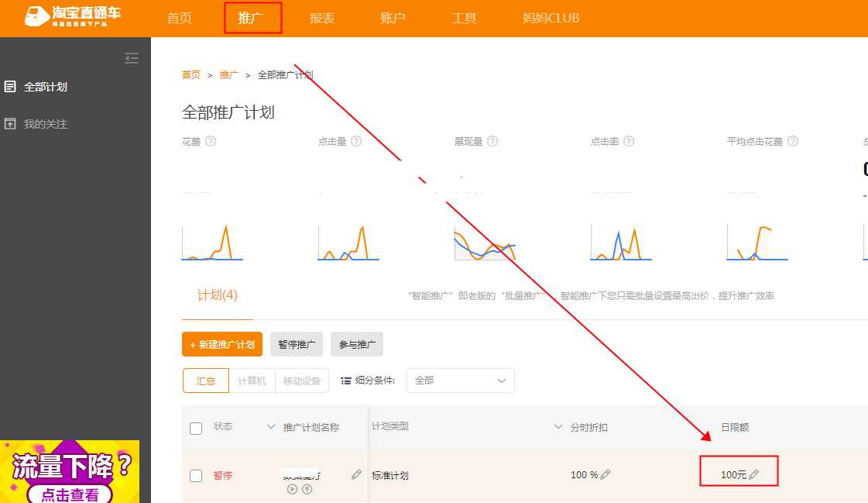Select the 计划(4) tab
868x503 pixels.
click(217, 295)
